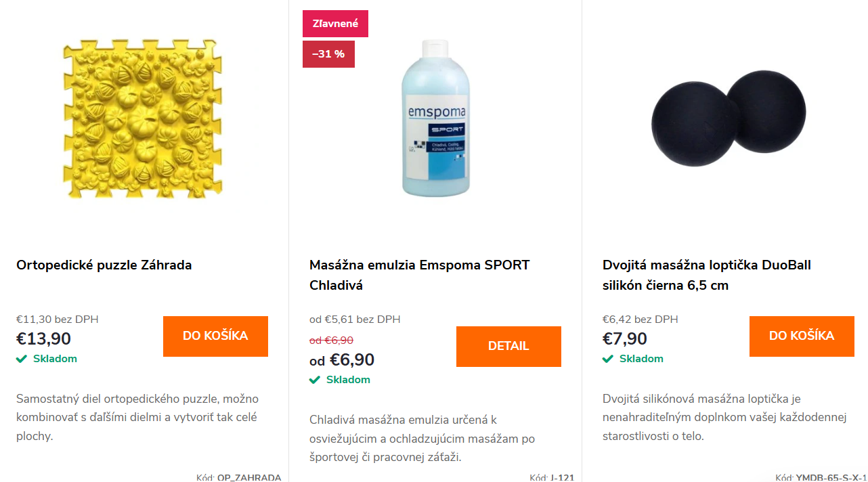
Task: Click Skladom status for the DuoBall
Action: point(641,359)
